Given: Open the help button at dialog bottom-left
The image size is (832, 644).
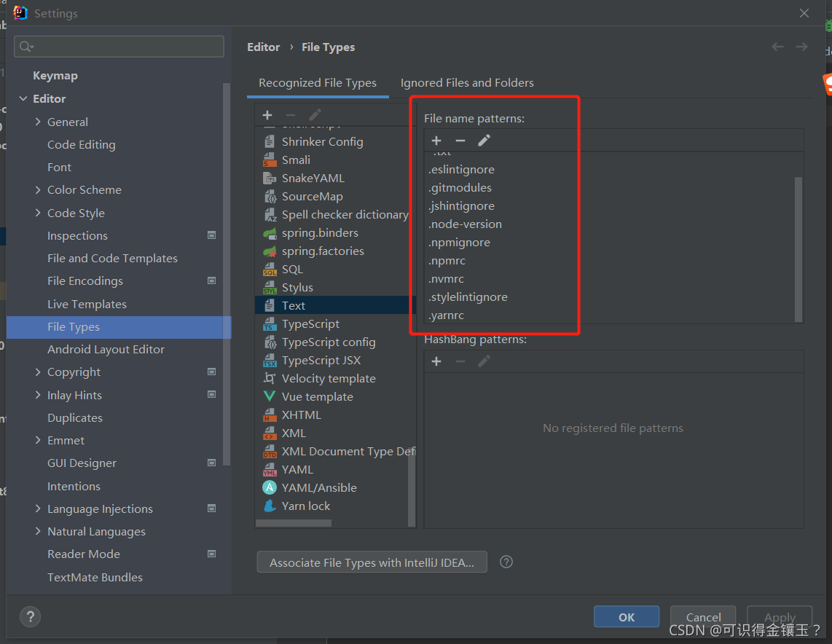Looking at the screenshot, I should [x=31, y=616].
